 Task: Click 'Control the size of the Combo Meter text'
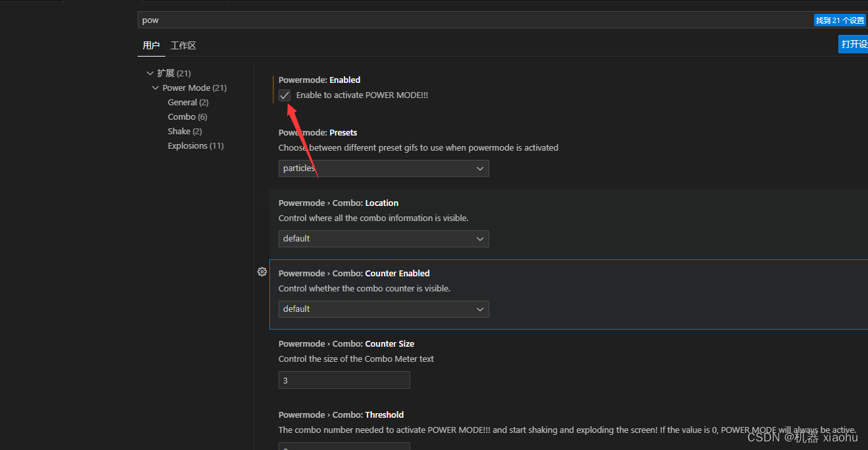[x=356, y=359]
